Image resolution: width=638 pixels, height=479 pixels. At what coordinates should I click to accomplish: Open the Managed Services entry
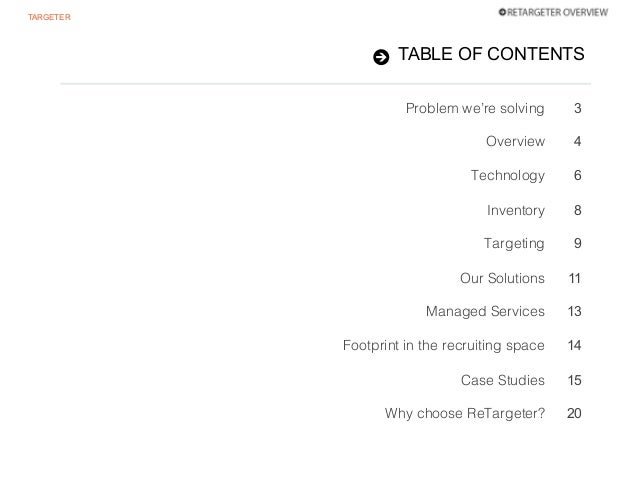point(485,311)
